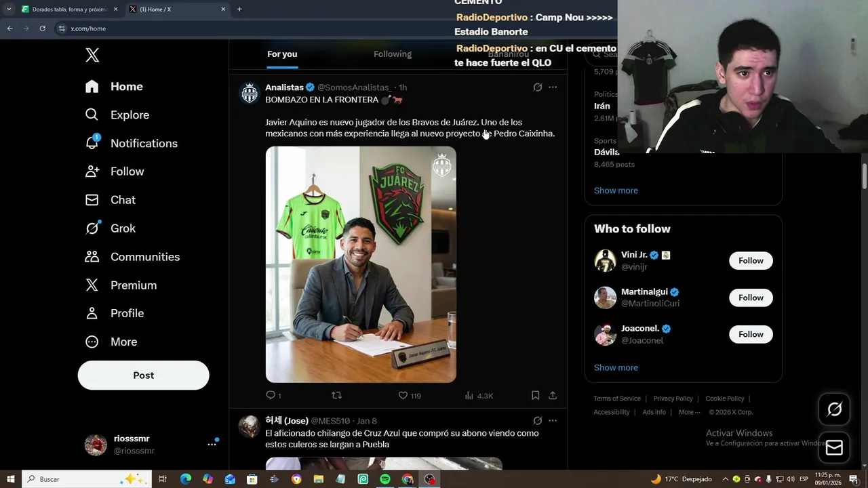
Task: Expand footer More options
Action: (690, 412)
